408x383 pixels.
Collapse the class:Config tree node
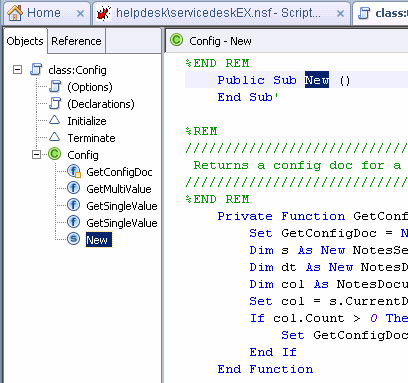tap(17, 70)
